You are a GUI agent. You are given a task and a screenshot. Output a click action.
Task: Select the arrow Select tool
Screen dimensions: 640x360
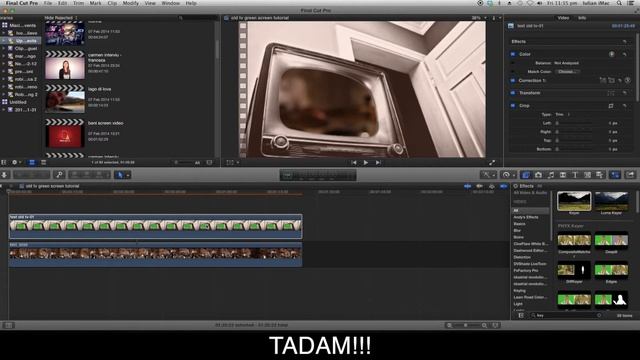pyautogui.click(x=120, y=175)
